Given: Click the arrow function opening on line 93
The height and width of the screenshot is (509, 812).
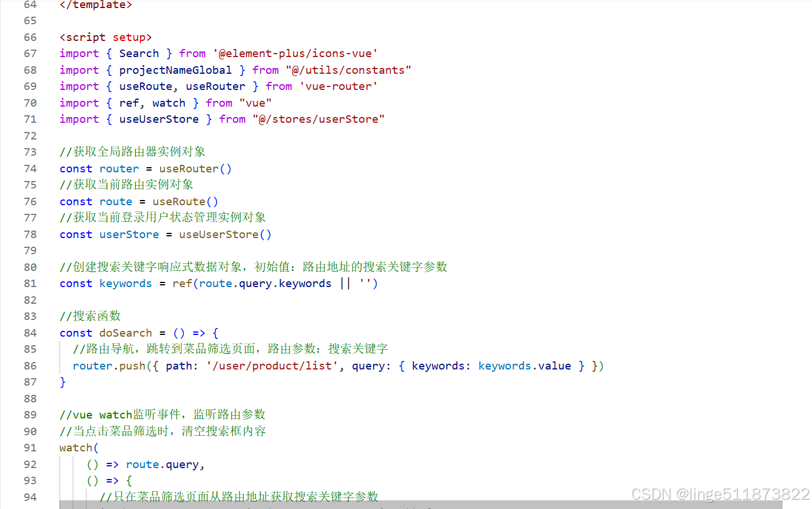Looking at the screenshot, I should [109, 481].
